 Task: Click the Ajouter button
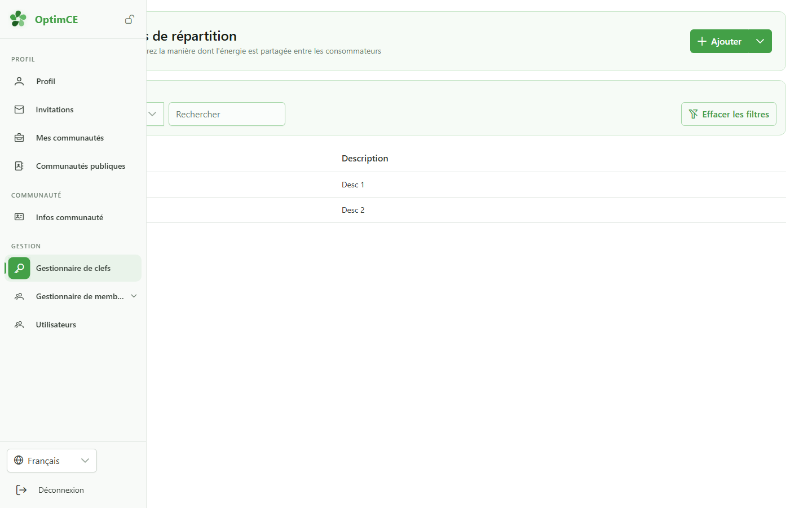coord(719,41)
